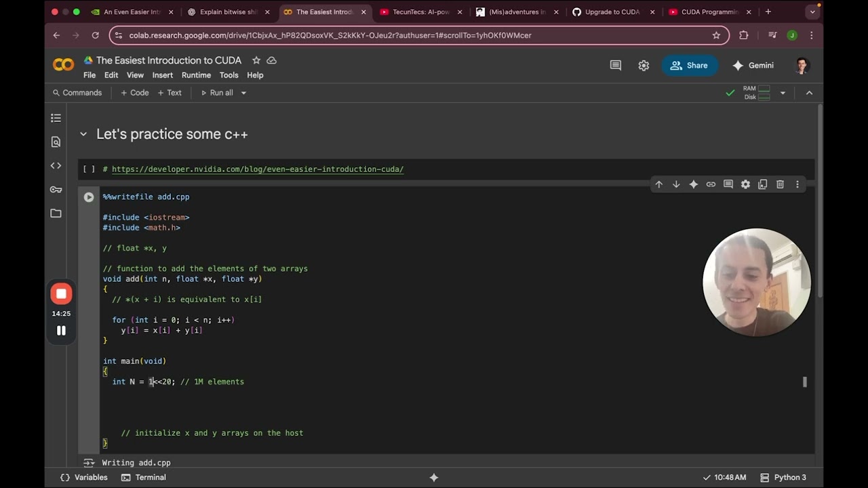Click the Python 3 runtime indicator
This screenshot has height=488, width=868.
point(783,477)
